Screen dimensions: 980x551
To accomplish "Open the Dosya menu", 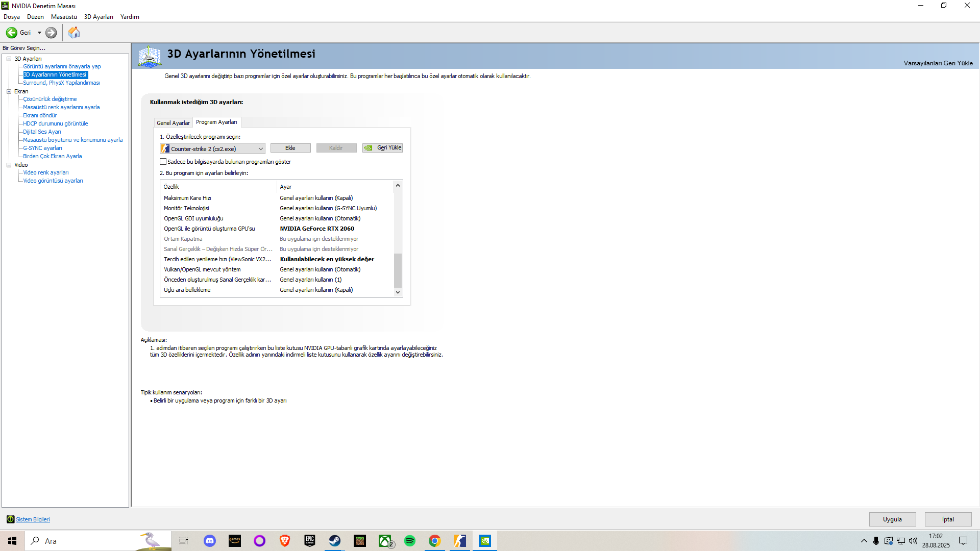I will [12, 17].
